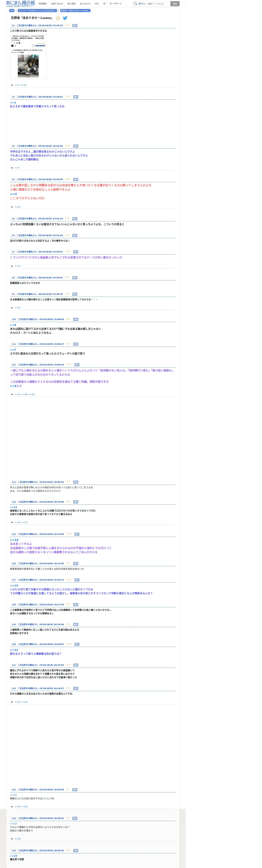Jump to reply >>2 under post 1

point(17,85)
